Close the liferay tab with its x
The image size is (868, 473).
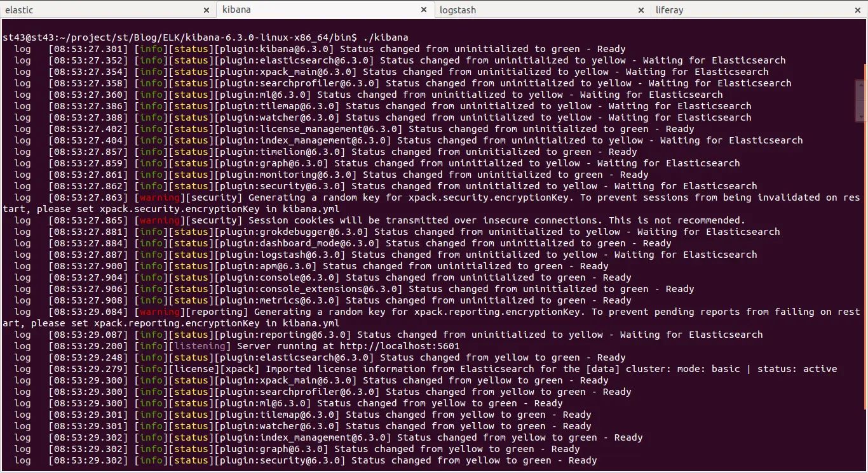pyautogui.click(x=858, y=10)
